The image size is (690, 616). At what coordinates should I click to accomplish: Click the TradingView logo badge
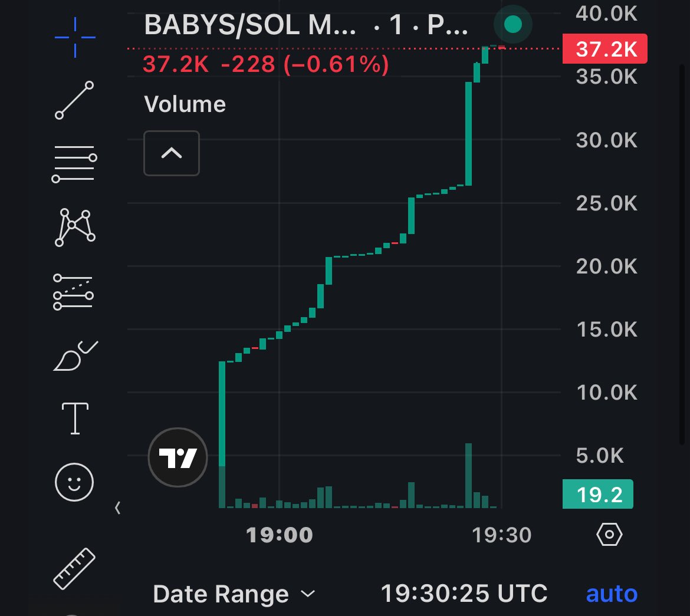click(x=178, y=458)
